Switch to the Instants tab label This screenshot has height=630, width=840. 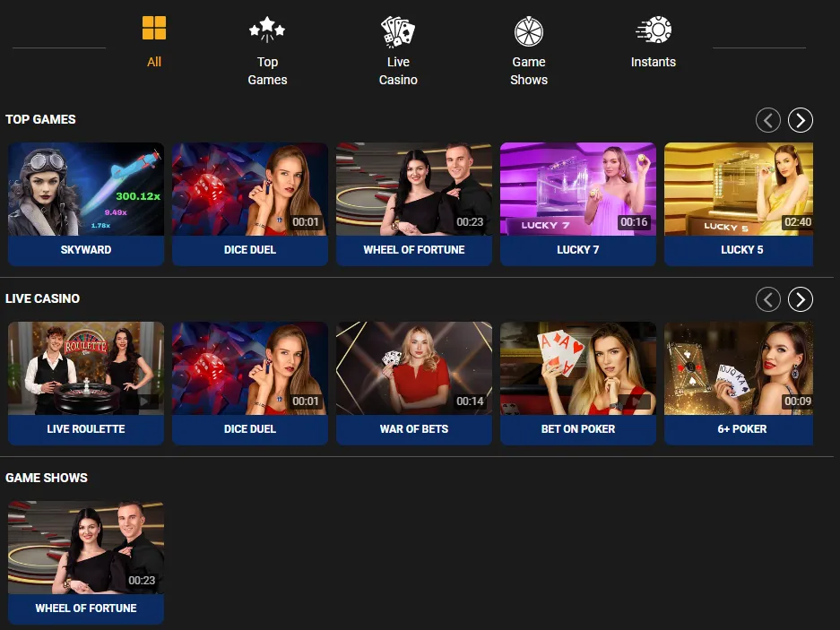pyautogui.click(x=654, y=62)
